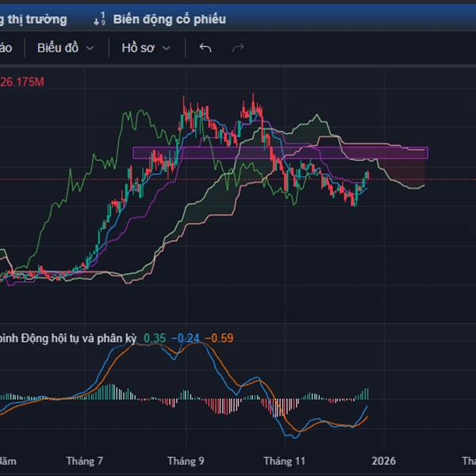Image resolution: width=476 pixels, height=476 pixels.
Task: Click the blue −0.24 MACD value
Action: coord(187,339)
